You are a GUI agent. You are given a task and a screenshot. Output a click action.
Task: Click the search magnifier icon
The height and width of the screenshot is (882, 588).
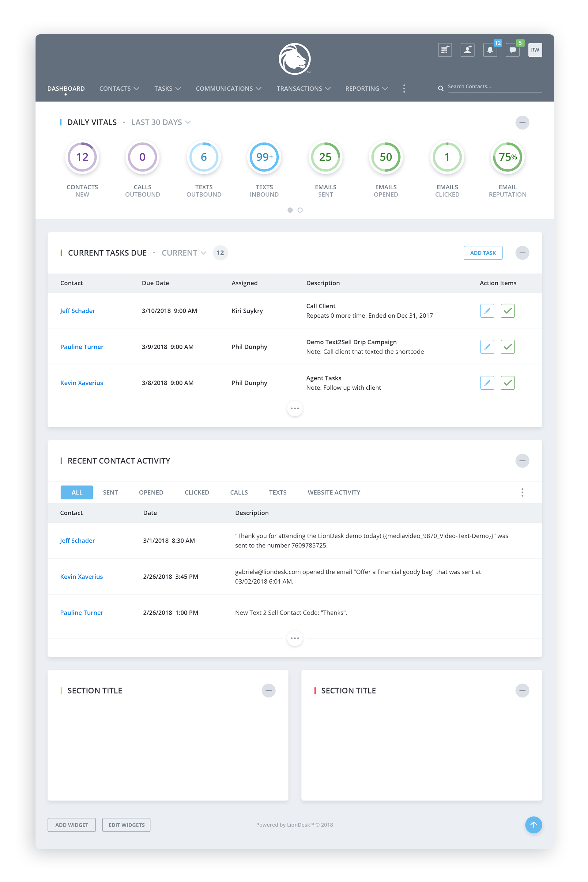pyautogui.click(x=441, y=88)
